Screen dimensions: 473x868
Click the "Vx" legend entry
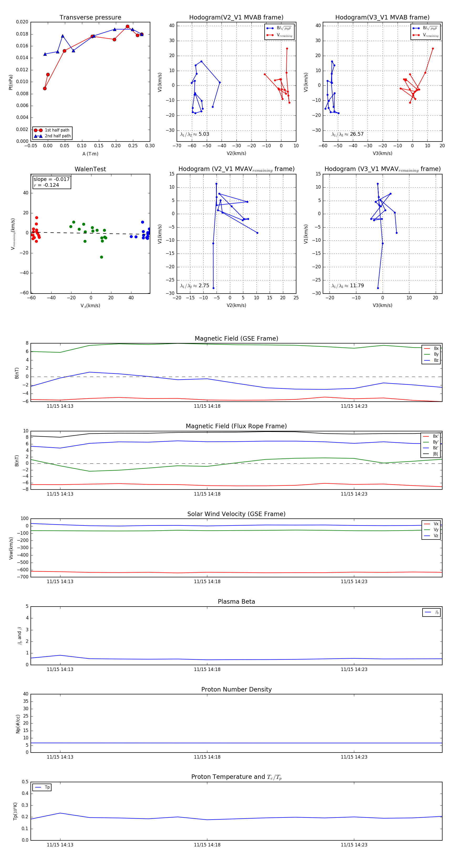[x=431, y=524]
